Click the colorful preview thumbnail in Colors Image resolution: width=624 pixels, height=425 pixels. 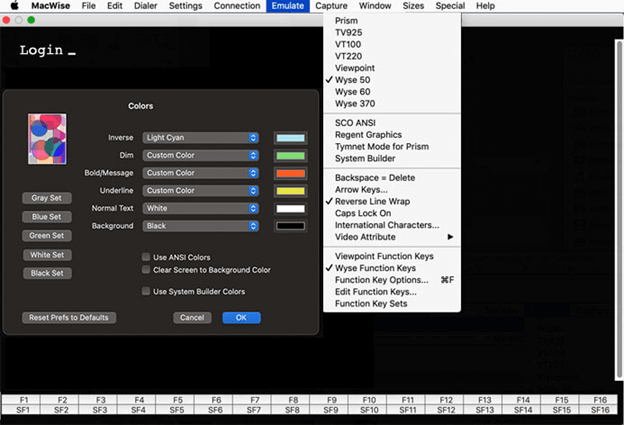click(x=47, y=139)
